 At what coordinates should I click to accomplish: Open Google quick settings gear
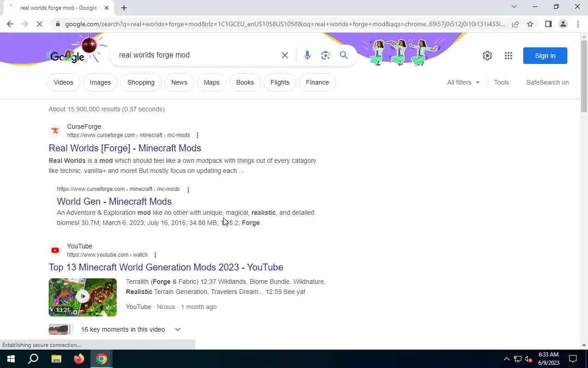pos(487,56)
